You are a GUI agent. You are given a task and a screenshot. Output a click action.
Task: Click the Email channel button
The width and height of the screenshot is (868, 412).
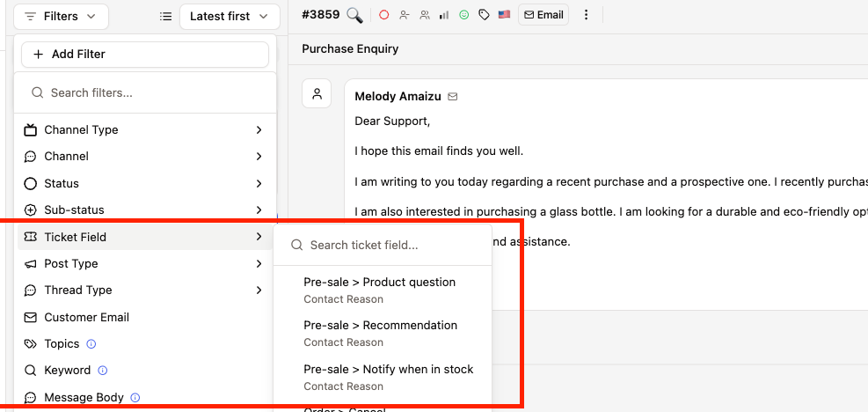point(543,15)
